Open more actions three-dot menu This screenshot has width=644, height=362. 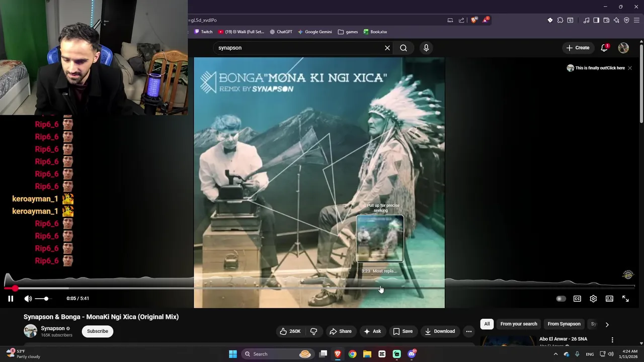[469, 331]
